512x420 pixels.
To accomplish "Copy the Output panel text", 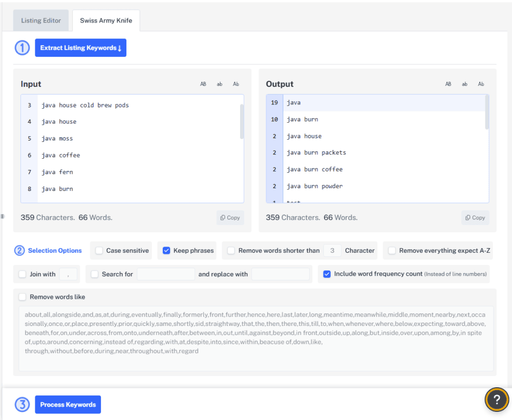I will (x=475, y=217).
